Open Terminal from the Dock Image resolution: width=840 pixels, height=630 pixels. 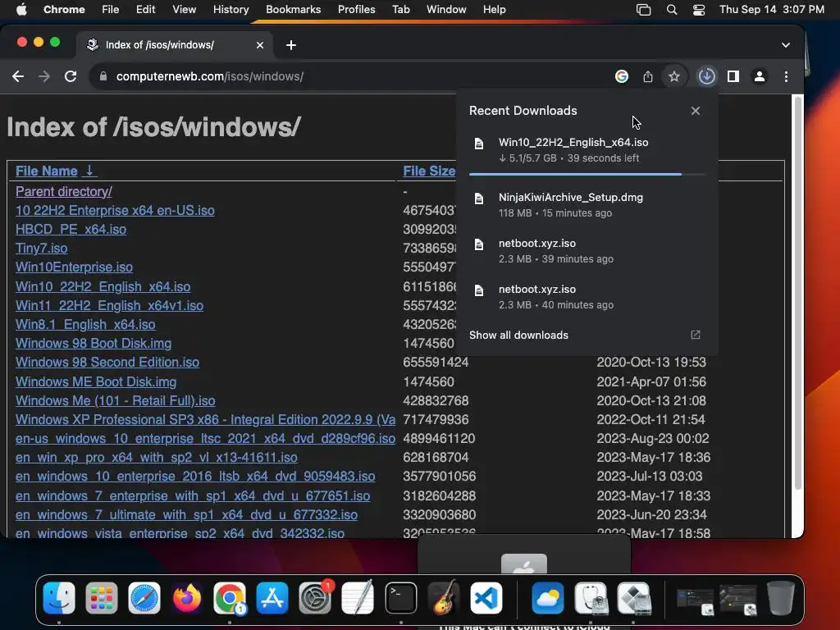pos(400,598)
